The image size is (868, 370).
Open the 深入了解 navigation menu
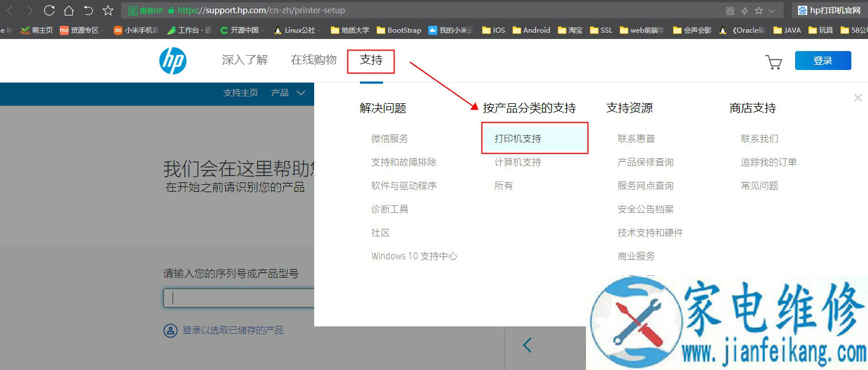tap(245, 60)
